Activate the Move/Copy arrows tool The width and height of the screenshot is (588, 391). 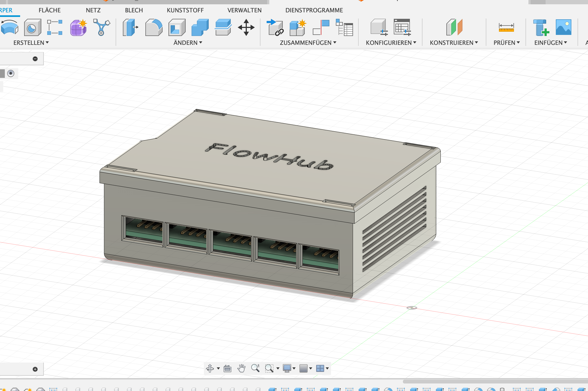tap(246, 27)
